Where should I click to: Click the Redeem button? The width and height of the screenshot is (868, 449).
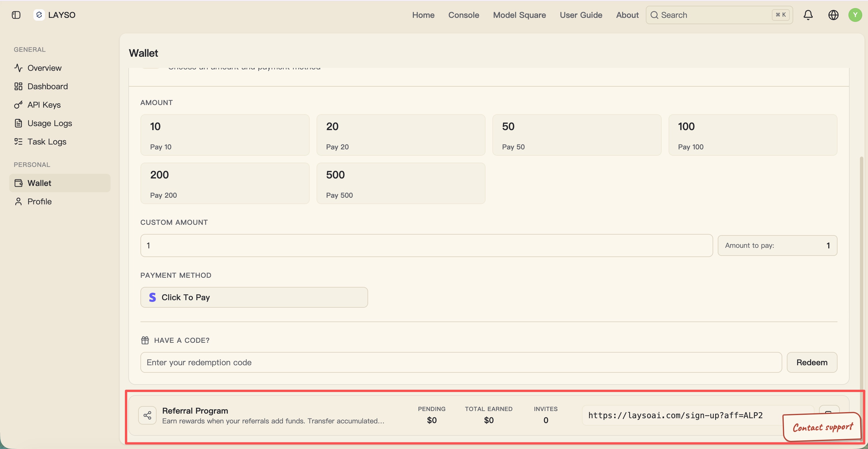812,362
